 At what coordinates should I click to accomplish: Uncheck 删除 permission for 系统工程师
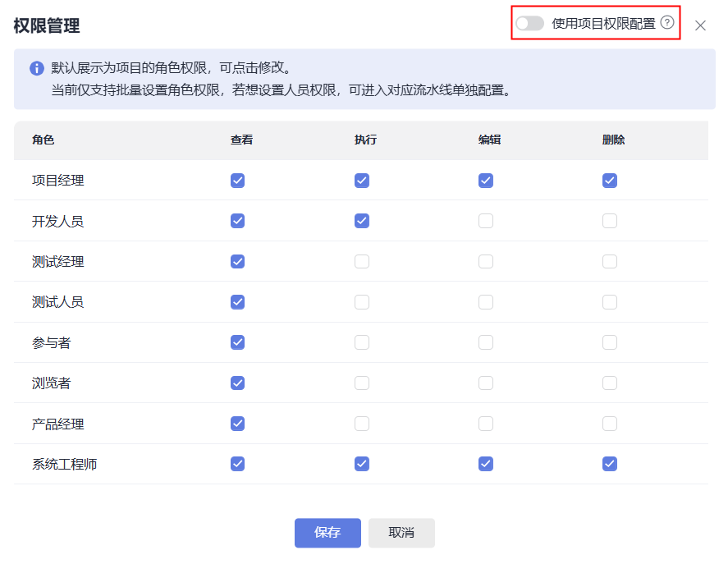(610, 464)
